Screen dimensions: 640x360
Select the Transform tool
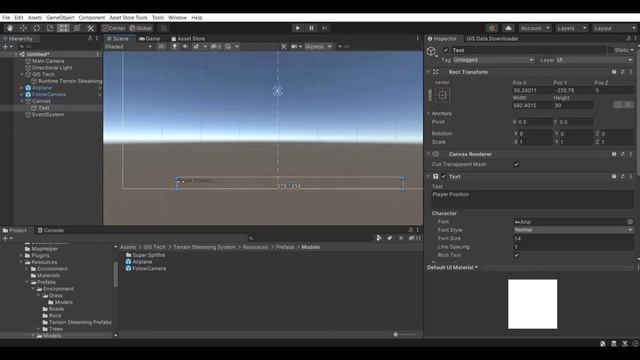77,28
